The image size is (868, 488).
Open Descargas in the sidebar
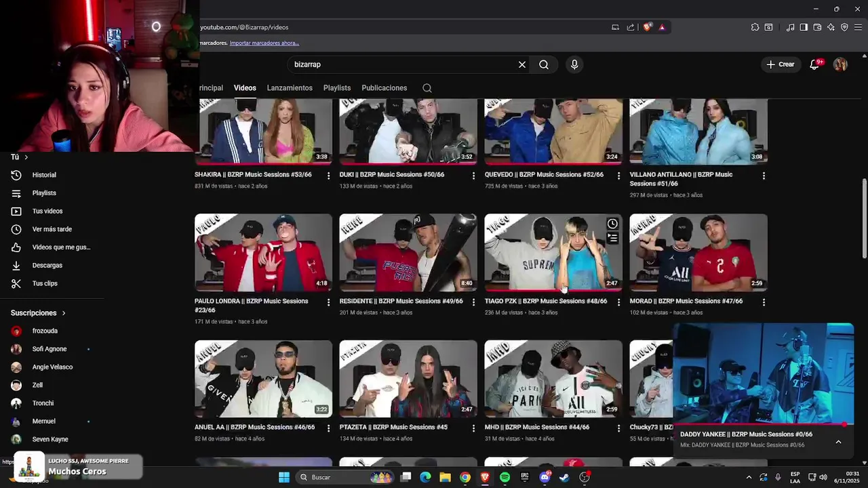[x=47, y=266]
